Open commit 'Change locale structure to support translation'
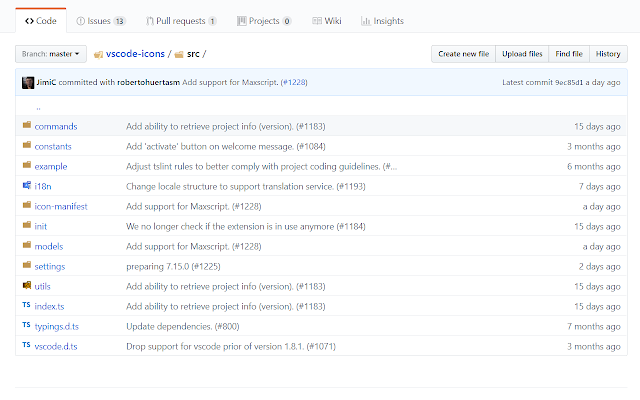 tap(246, 187)
